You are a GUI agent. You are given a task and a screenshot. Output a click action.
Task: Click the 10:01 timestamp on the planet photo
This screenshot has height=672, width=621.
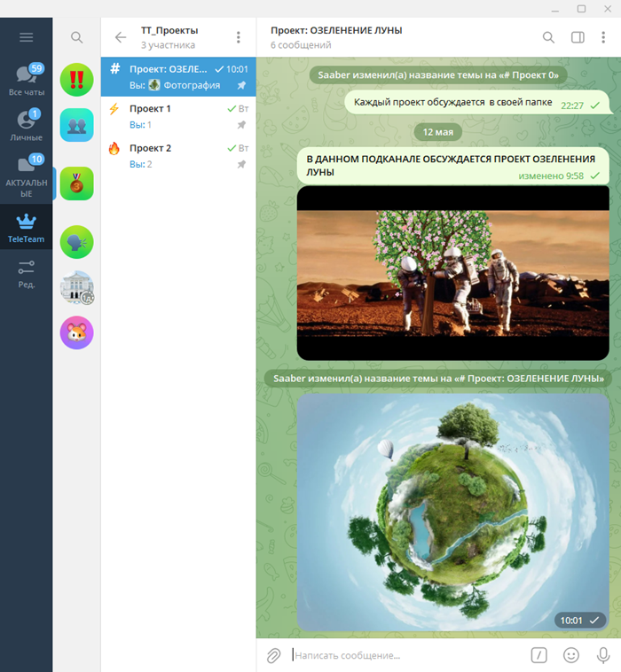(x=571, y=621)
